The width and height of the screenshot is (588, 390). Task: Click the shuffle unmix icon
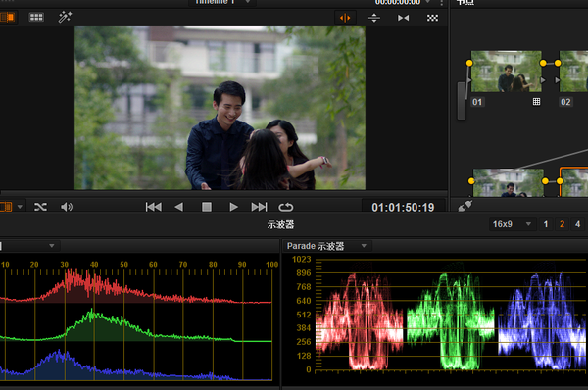[40, 207]
